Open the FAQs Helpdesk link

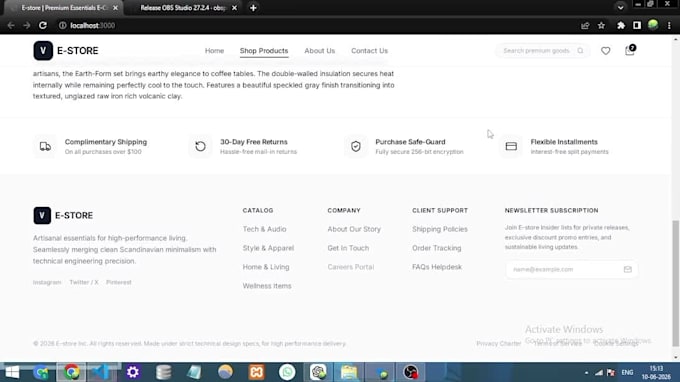pyautogui.click(x=437, y=267)
